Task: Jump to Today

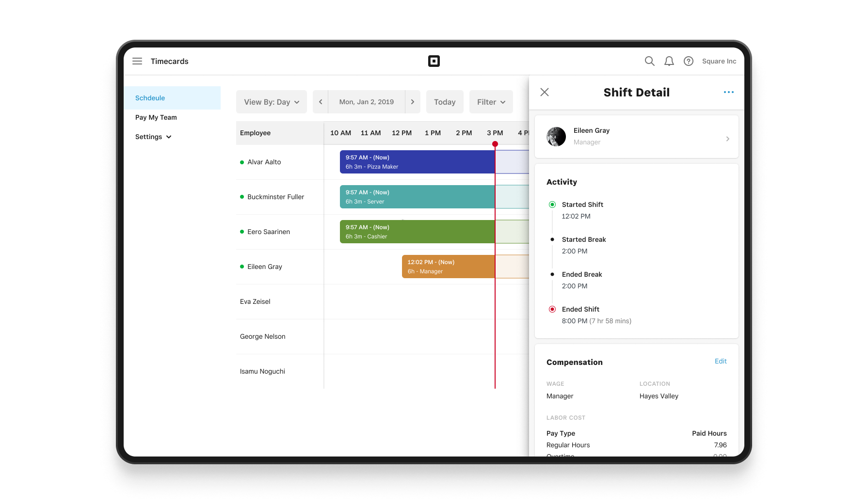Action: [445, 102]
